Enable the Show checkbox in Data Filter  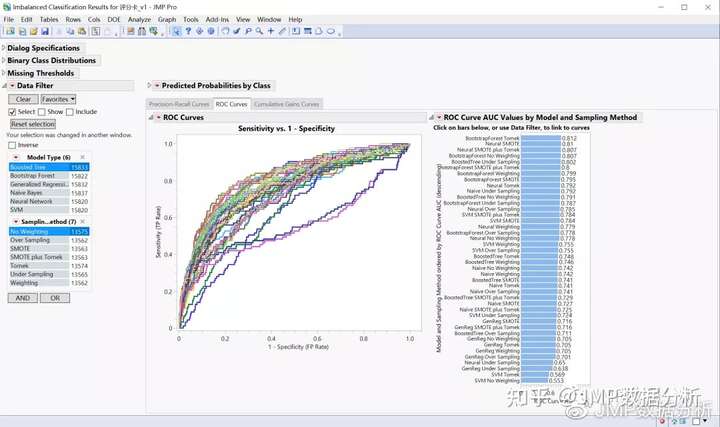click(x=45, y=112)
